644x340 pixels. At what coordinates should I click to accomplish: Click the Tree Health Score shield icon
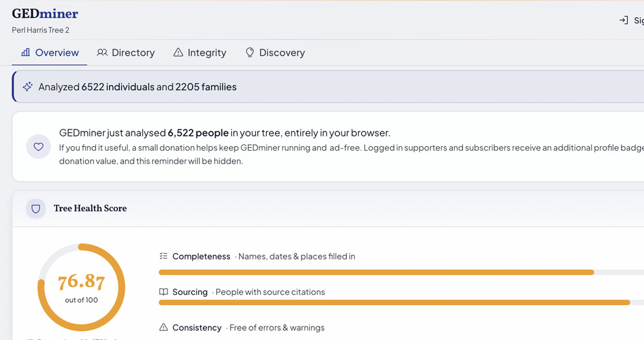(x=35, y=209)
